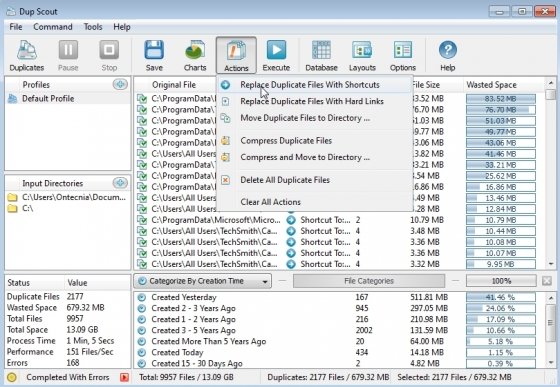Toggle checkbox on the 12.84 MB Users row
This screenshot has height=387, width=560.
(142, 209)
